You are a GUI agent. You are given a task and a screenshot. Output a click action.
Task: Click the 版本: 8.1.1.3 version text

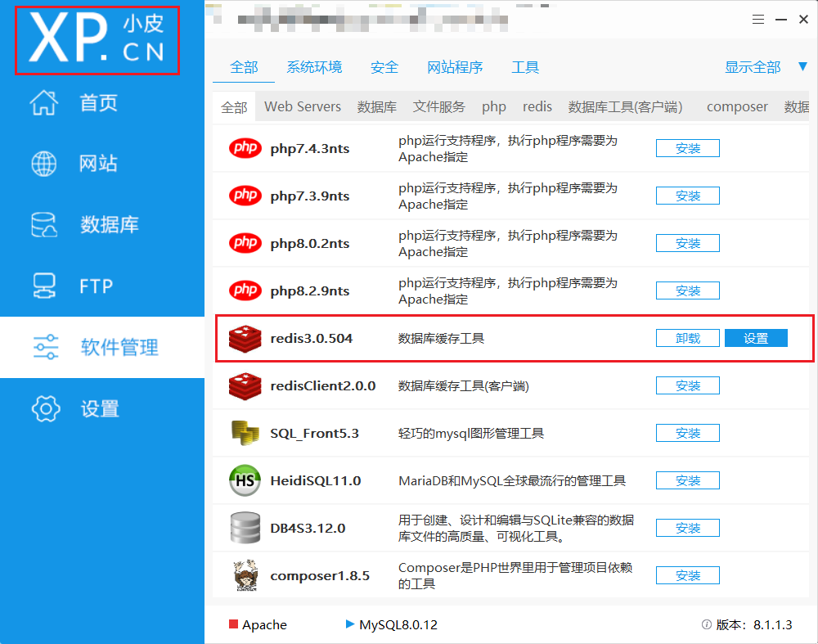coord(754,624)
